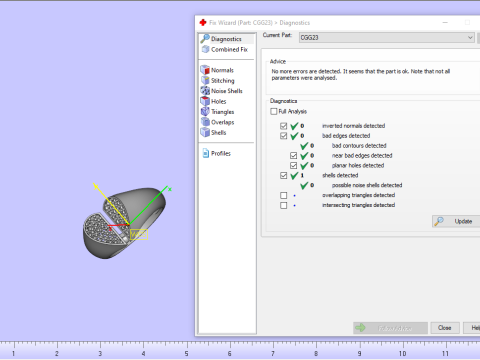Viewport: 480px width, 360px height.
Task: Click the Follow Advice button
Action: pyautogui.click(x=390, y=328)
